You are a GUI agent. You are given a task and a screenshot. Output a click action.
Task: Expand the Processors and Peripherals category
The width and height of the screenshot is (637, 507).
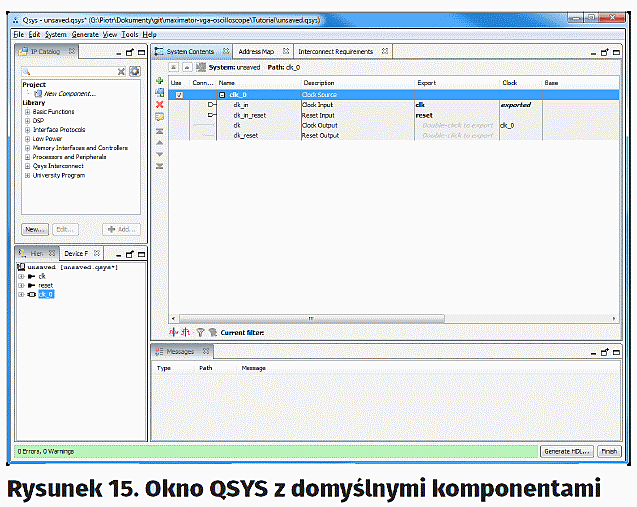[27, 157]
